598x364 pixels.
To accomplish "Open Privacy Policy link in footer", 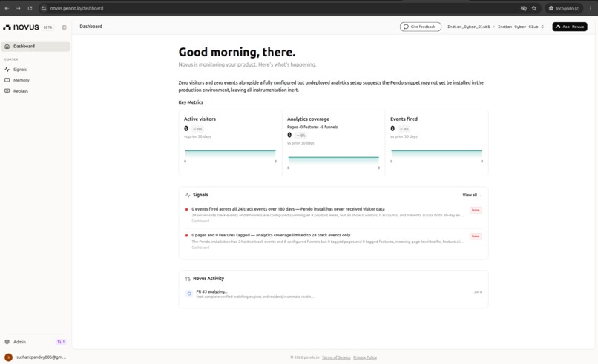I will (365, 357).
